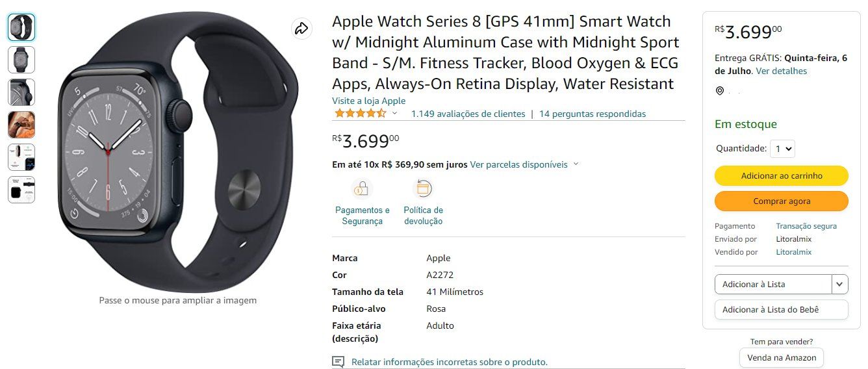Click the share arrow icon
868x369 pixels.
tap(301, 29)
